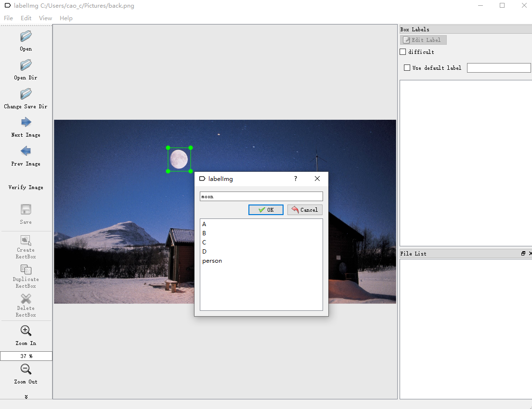Go to Next Image arrow

pos(26,123)
